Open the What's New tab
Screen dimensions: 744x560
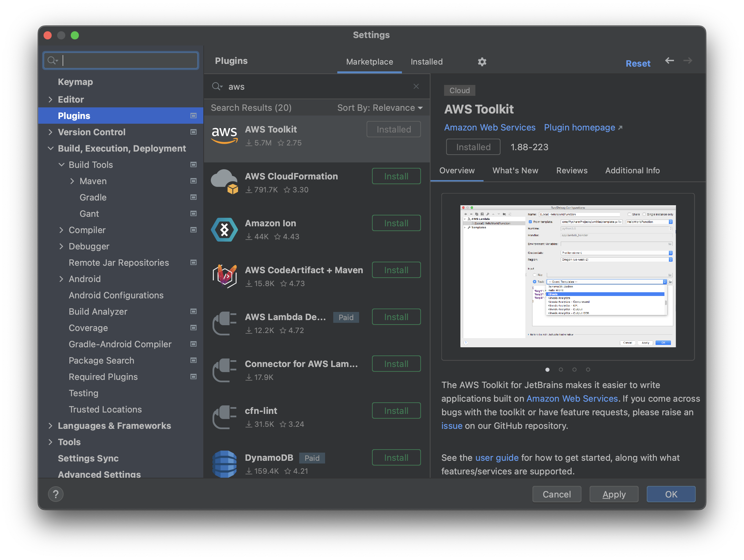(515, 171)
